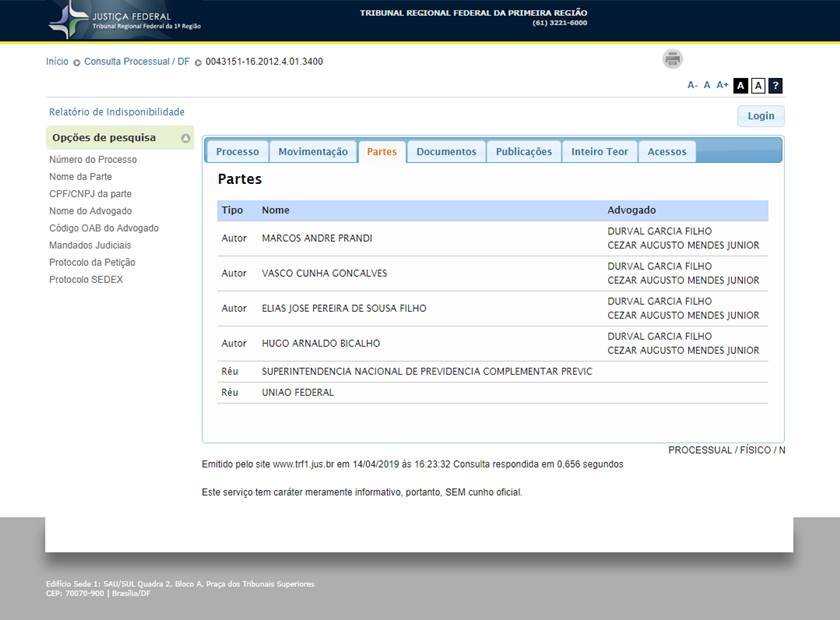View the Publicações tab
The width and height of the screenshot is (840, 620).
pos(523,152)
